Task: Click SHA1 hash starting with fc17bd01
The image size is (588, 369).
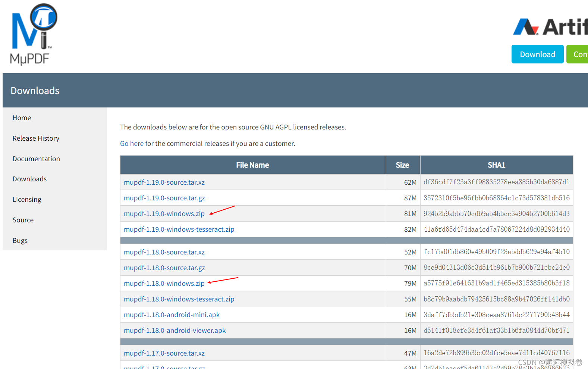Action: click(496, 252)
